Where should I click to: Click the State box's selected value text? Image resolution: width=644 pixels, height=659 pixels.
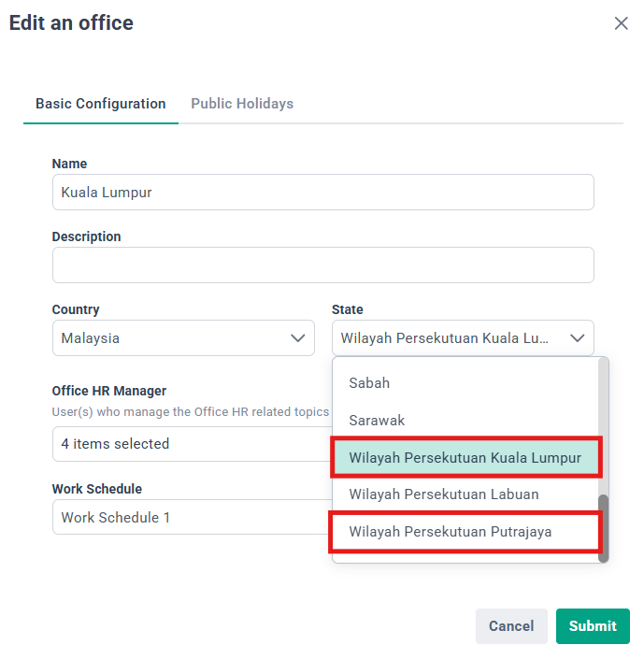[445, 338]
